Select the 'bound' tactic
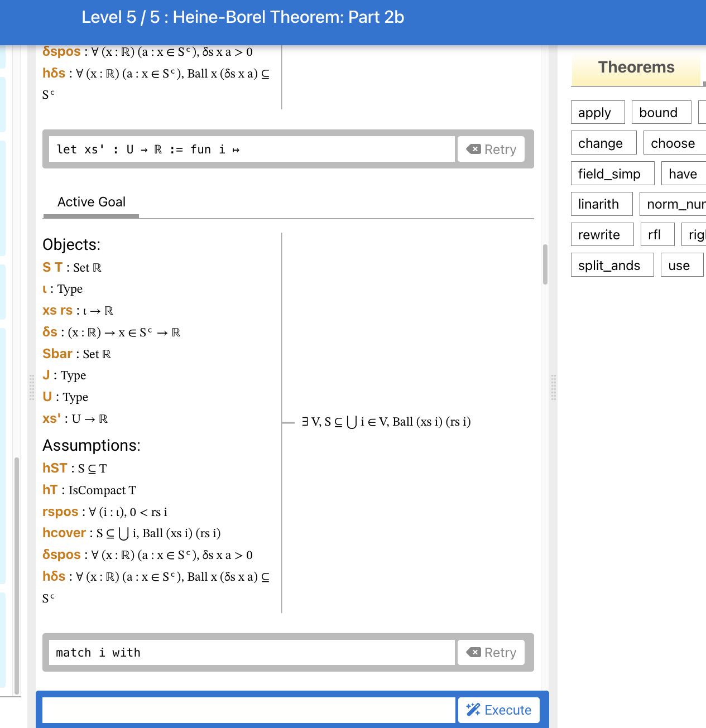This screenshot has height=728, width=706. click(x=661, y=112)
